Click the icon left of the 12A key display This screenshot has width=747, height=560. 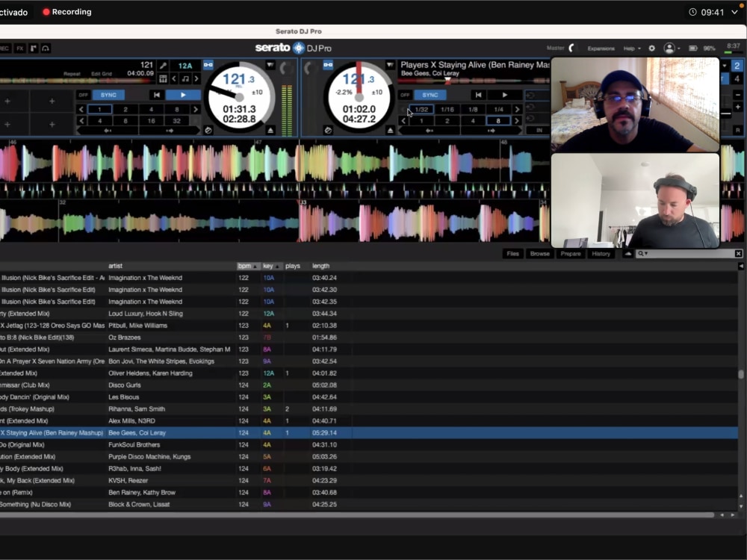click(x=163, y=66)
